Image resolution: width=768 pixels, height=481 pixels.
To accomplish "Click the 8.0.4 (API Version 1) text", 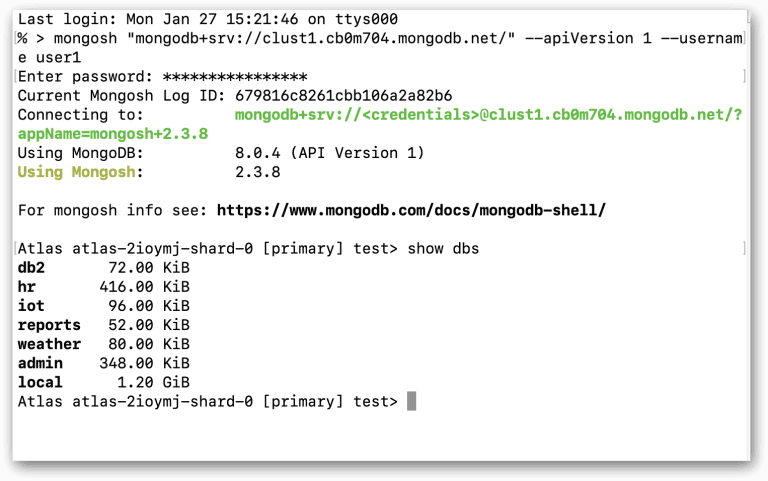I will (x=330, y=153).
